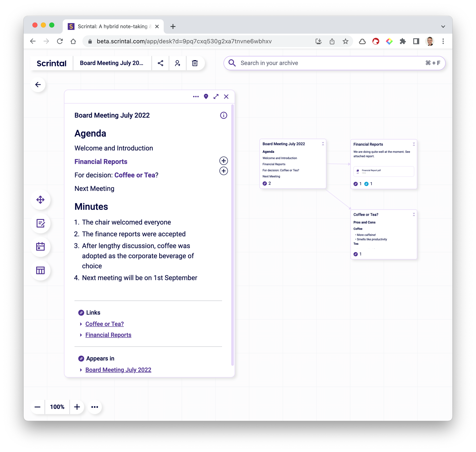Click the share icon in top toolbar
Viewport: 476px width, 452px height.
point(160,63)
